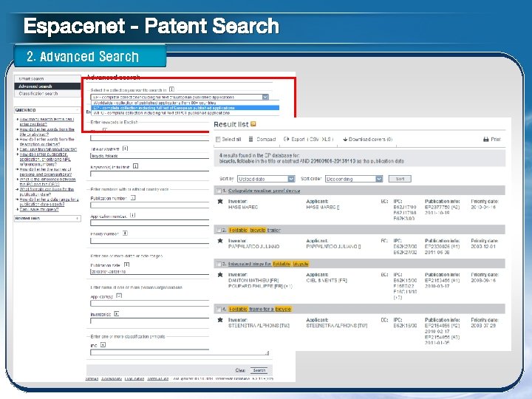Click the printer icon next to Print
The width and height of the screenshot is (532, 399).
tap(486, 140)
